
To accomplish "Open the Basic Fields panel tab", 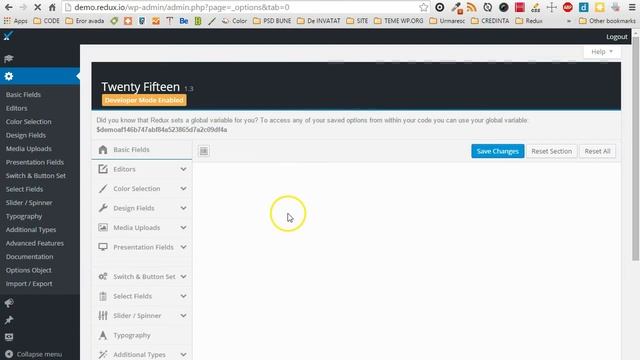I will 142,149.
